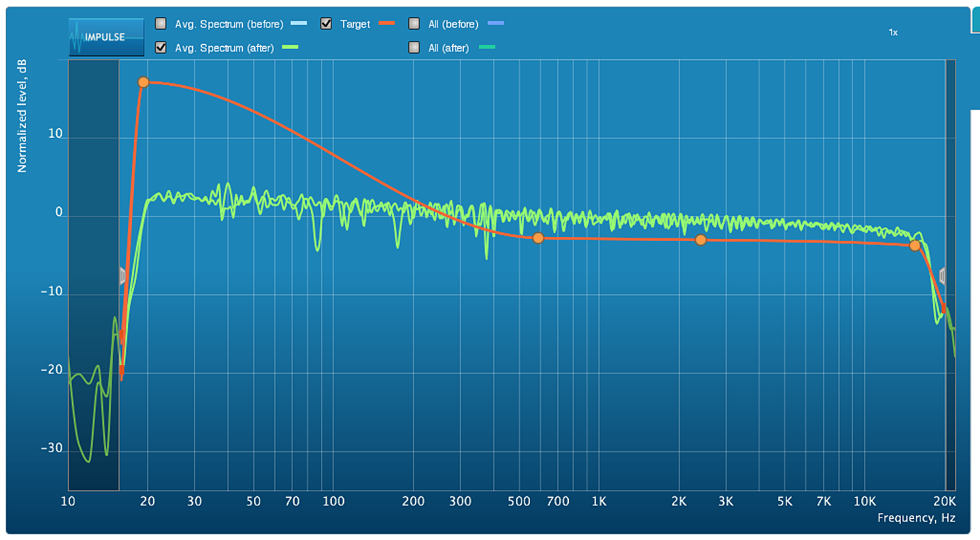Select the target curve point near 20 Hz
The width and height of the screenshot is (980, 540).
click(143, 82)
